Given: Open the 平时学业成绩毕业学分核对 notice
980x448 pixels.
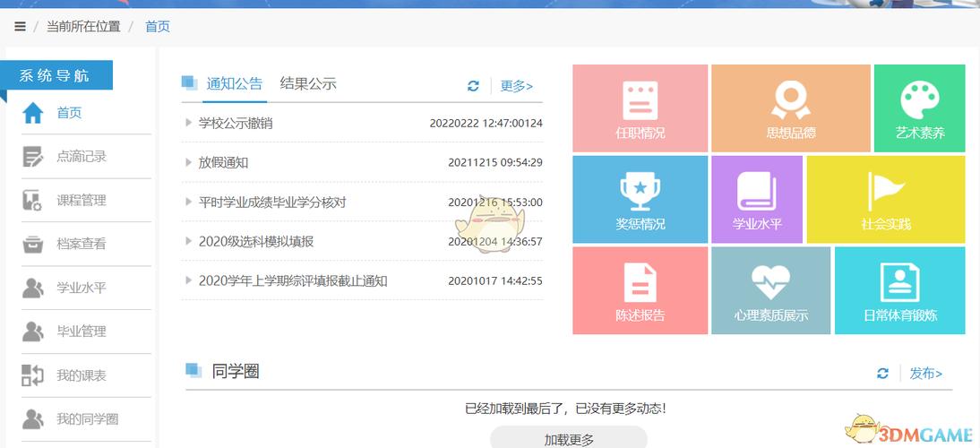Looking at the screenshot, I should click(x=272, y=202).
